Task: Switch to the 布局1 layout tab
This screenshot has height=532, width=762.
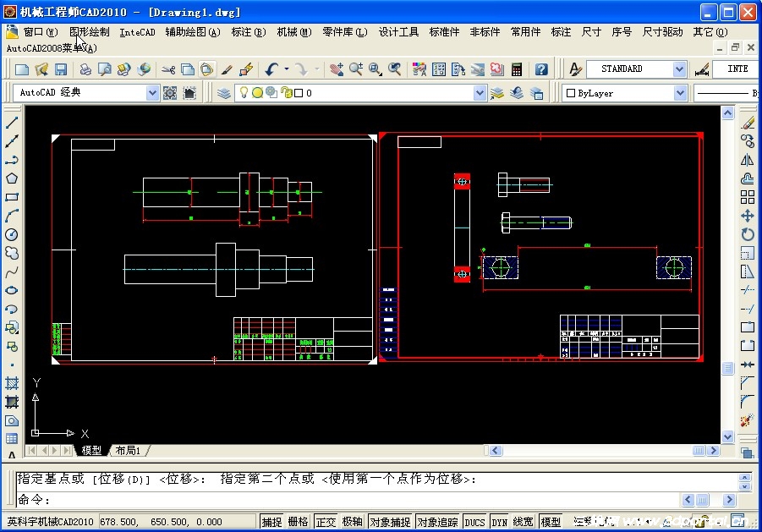Action: pyautogui.click(x=129, y=451)
